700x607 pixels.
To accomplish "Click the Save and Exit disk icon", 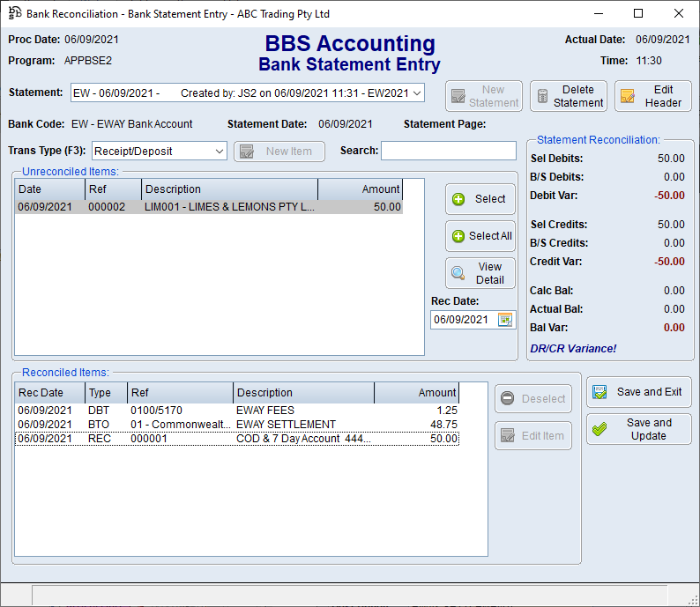I will [600, 392].
